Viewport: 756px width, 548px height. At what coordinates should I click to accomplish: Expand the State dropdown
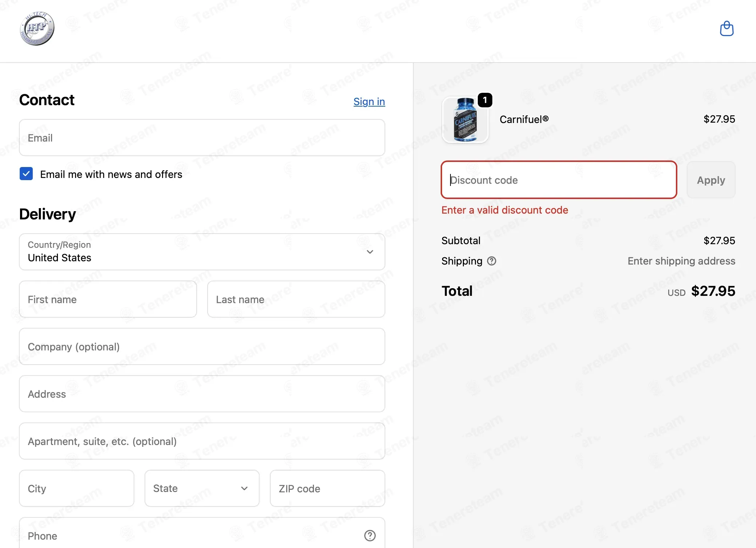202,488
